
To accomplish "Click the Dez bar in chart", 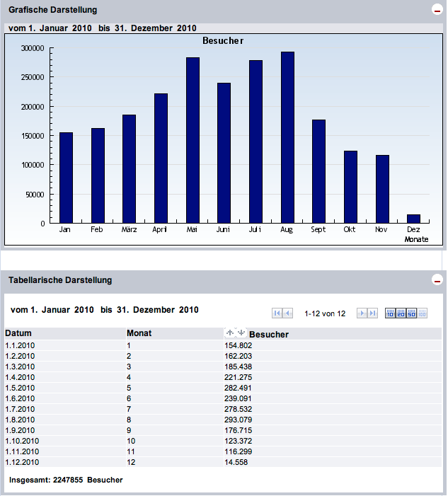I will click(x=413, y=219).
